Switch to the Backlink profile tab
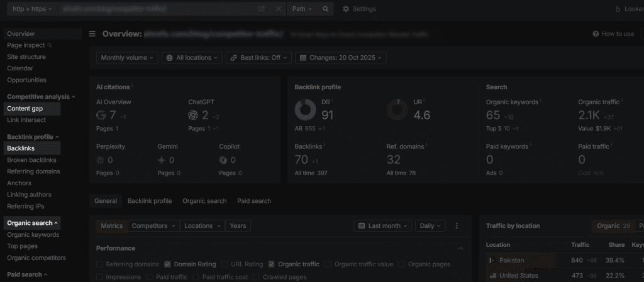644x282 pixels. pyautogui.click(x=150, y=201)
